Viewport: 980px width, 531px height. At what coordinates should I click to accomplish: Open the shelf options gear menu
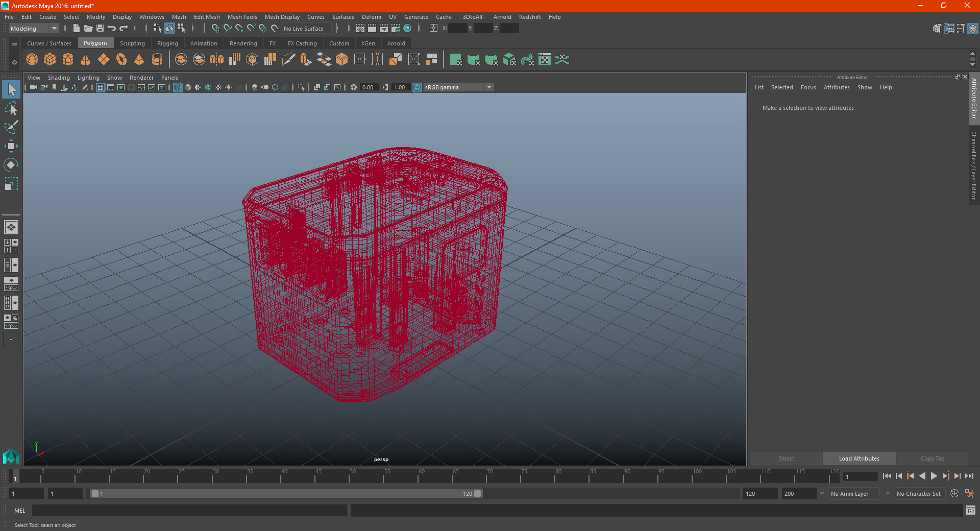pyautogui.click(x=14, y=62)
